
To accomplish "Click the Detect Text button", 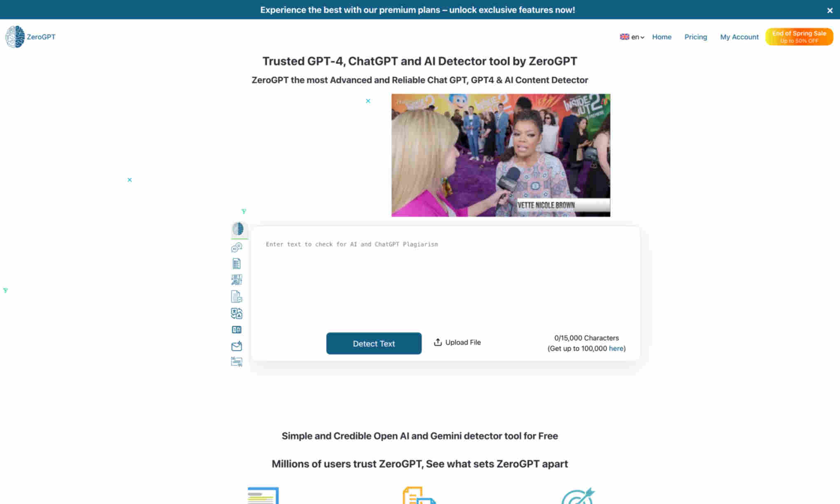I will tap(374, 343).
